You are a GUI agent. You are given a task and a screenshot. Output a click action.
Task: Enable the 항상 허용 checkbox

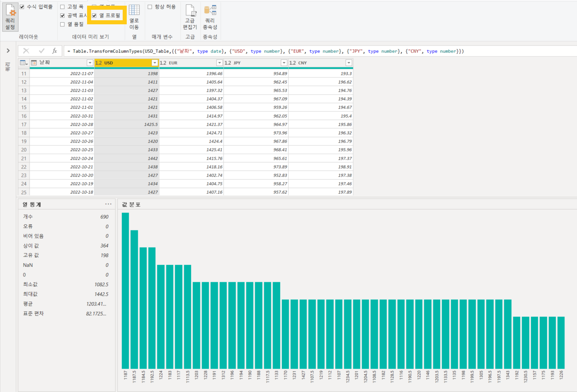point(150,7)
